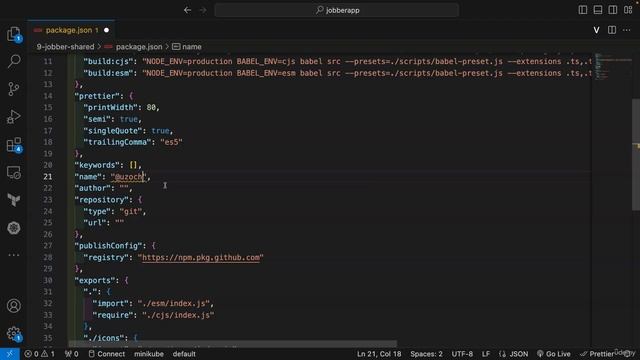Place cursor in the "@uzoch" name value

point(128,177)
